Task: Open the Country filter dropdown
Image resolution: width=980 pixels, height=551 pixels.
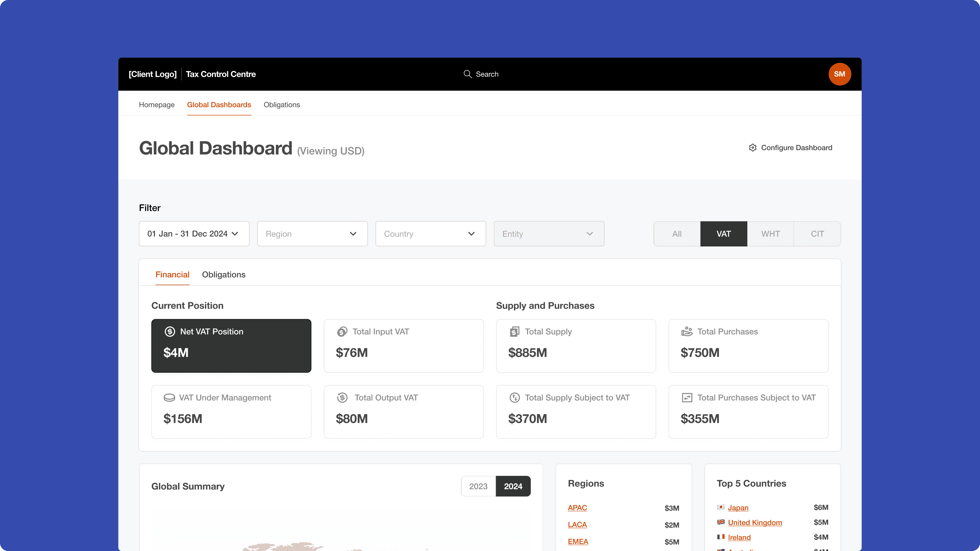Action: [x=431, y=234]
